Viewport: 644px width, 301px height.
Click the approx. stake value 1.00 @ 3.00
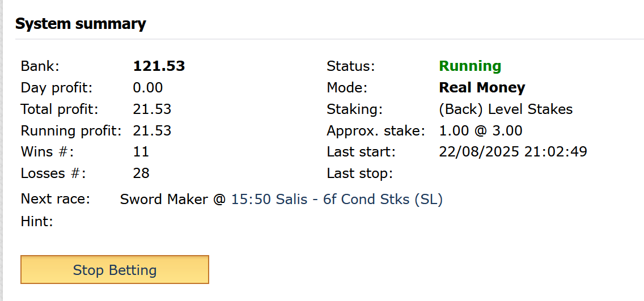pos(480,131)
